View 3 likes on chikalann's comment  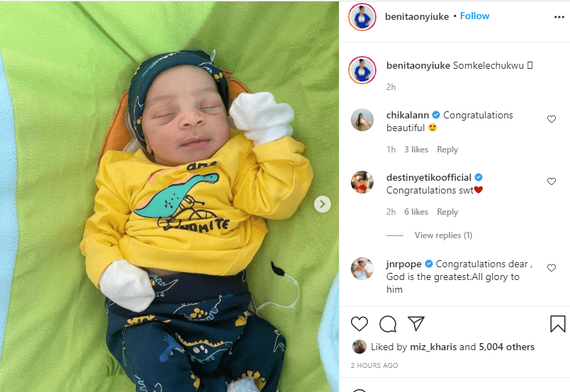416,150
